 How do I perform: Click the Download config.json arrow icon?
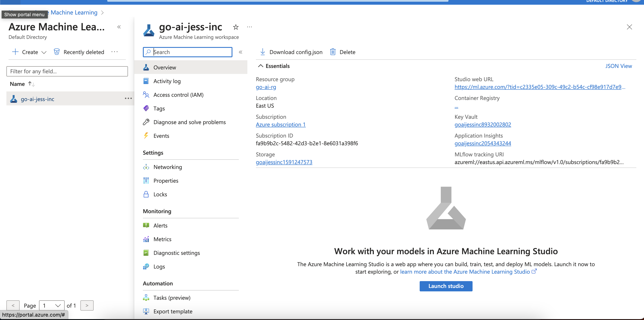[x=263, y=52]
